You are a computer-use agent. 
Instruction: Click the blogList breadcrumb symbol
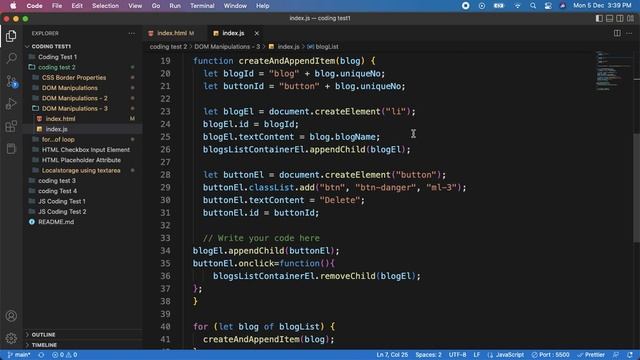(x=323, y=47)
